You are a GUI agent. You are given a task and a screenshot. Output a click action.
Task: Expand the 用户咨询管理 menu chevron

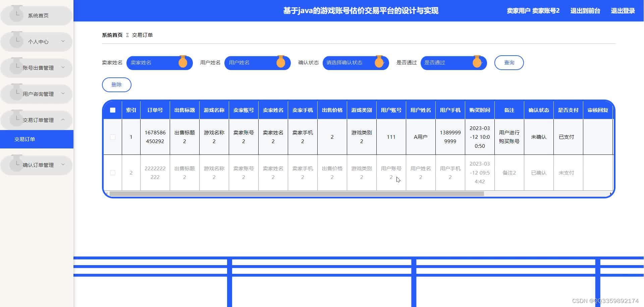click(63, 94)
